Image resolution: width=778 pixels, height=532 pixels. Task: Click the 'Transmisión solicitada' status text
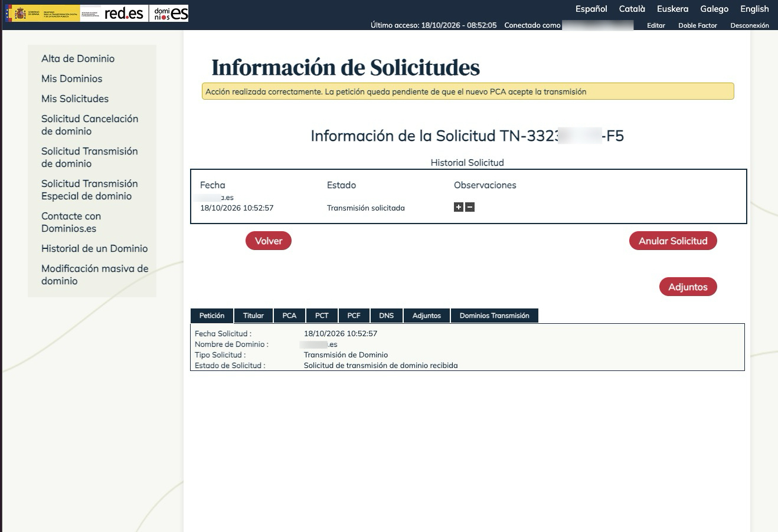pos(366,208)
